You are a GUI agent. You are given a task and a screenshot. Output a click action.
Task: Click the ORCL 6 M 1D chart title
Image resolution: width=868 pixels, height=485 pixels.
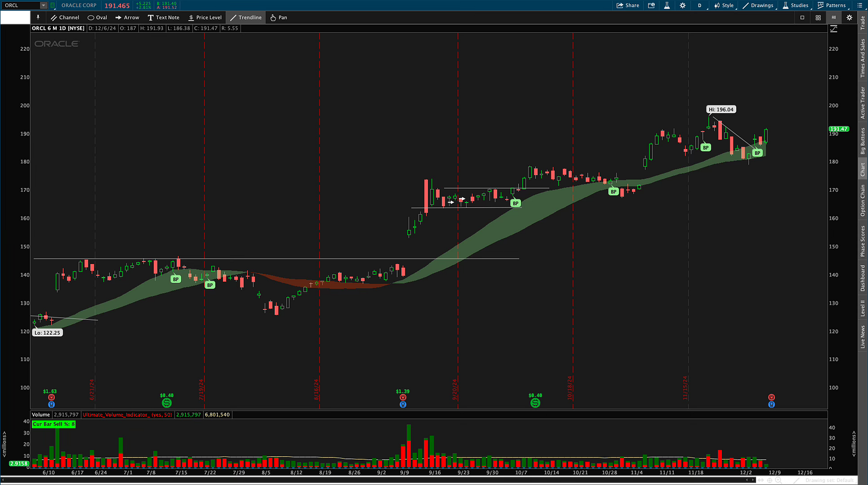click(x=58, y=28)
